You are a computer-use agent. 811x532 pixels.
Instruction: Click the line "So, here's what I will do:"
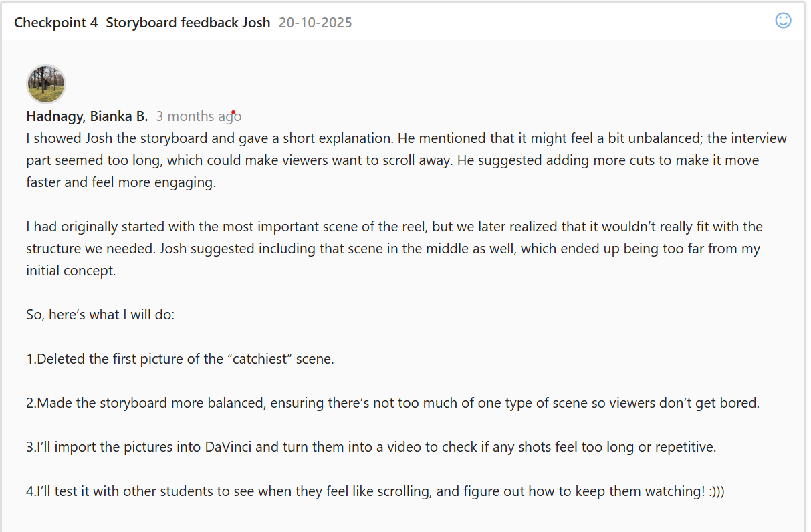click(100, 314)
